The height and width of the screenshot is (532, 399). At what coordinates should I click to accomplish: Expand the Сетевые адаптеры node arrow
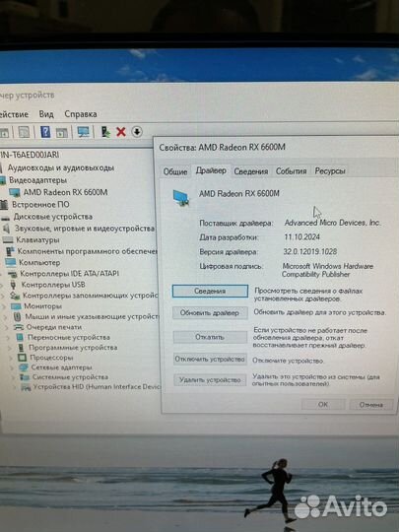point(13,367)
